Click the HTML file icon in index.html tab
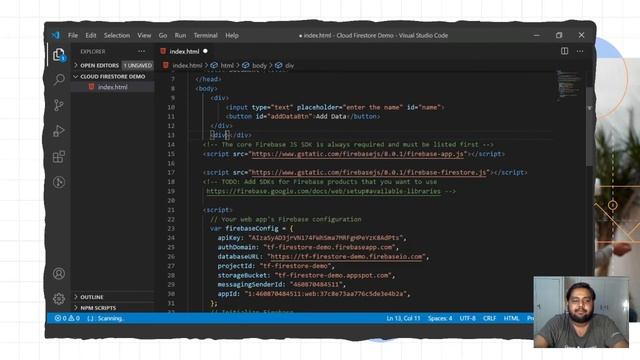 point(163,51)
